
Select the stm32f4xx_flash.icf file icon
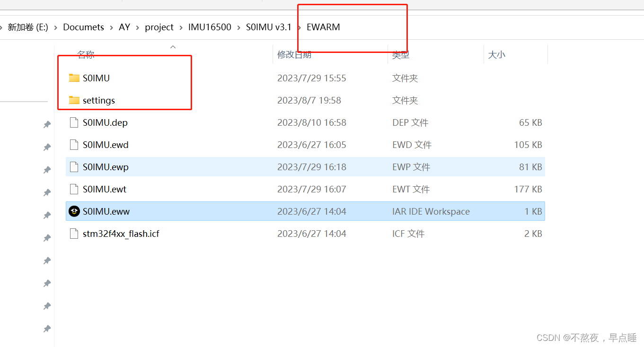[74, 233]
